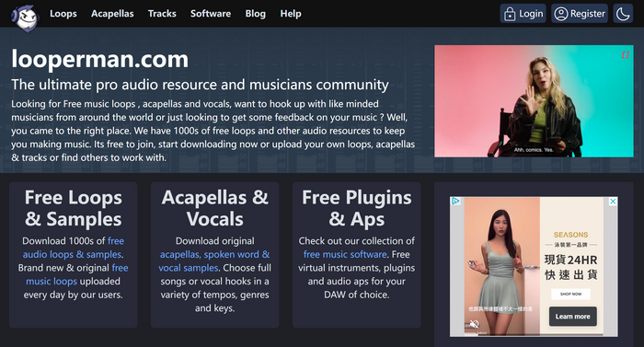The width and height of the screenshot is (644, 347).
Task: Click Learn more on SEASONS ad
Action: point(572,317)
